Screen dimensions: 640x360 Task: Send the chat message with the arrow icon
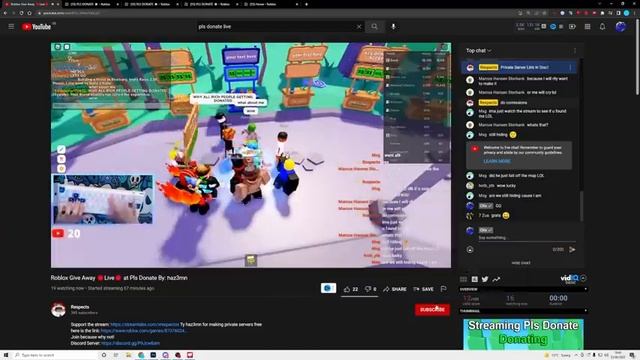click(x=572, y=249)
